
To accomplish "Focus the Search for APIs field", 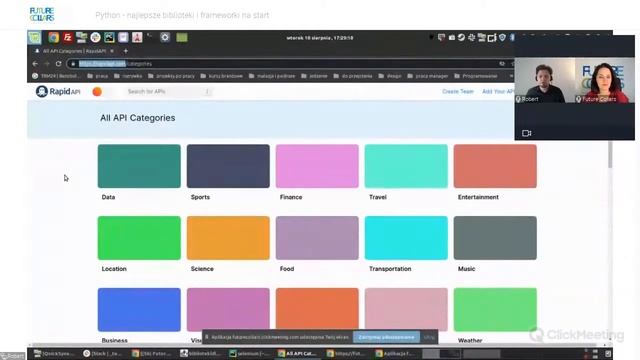I will (167, 91).
